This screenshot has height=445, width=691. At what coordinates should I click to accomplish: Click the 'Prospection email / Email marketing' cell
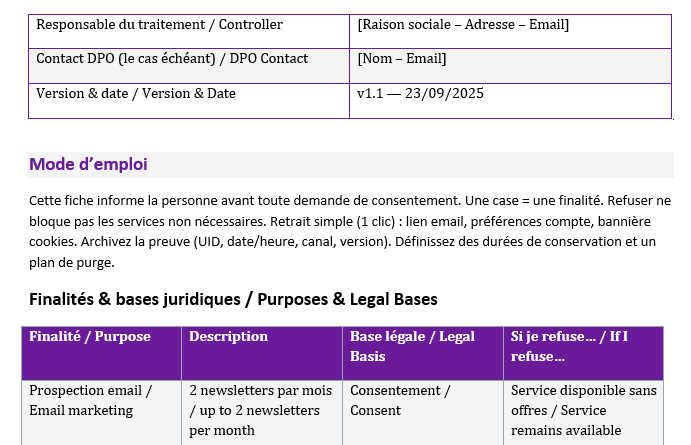[x=91, y=400]
